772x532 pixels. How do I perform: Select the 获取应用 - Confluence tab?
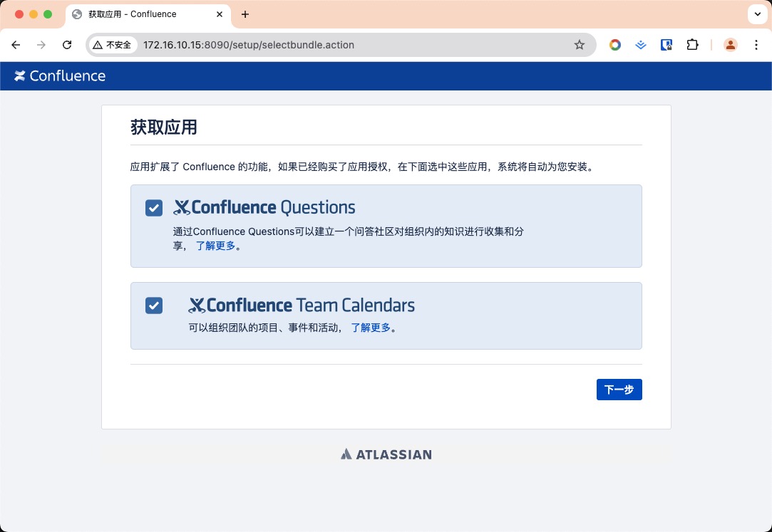(x=143, y=14)
